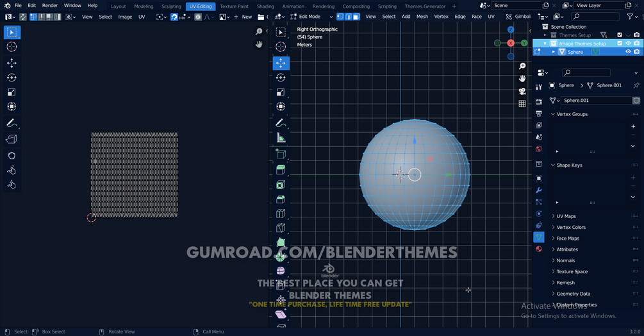Choose the Extrude Region tool

click(x=281, y=170)
